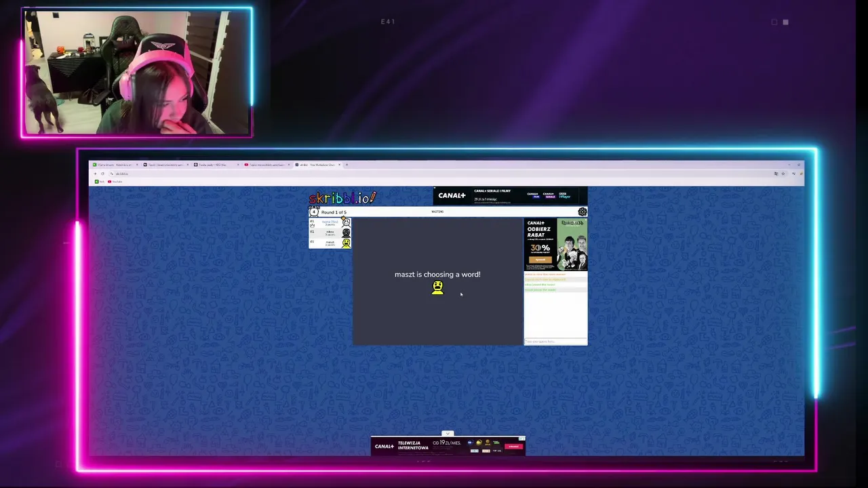The image size is (868, 488).
Task: Switch to the fourth browser tab
Action: click(x=267, y=165)
